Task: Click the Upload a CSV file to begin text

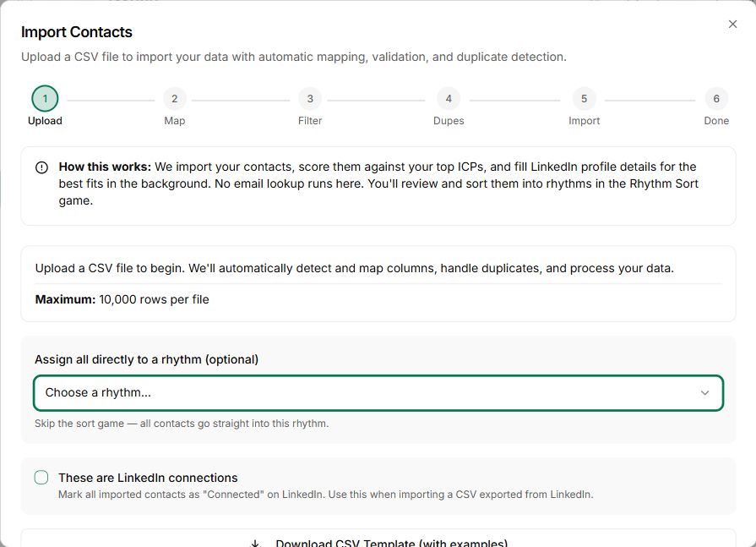Action: (x=355, y=268)
